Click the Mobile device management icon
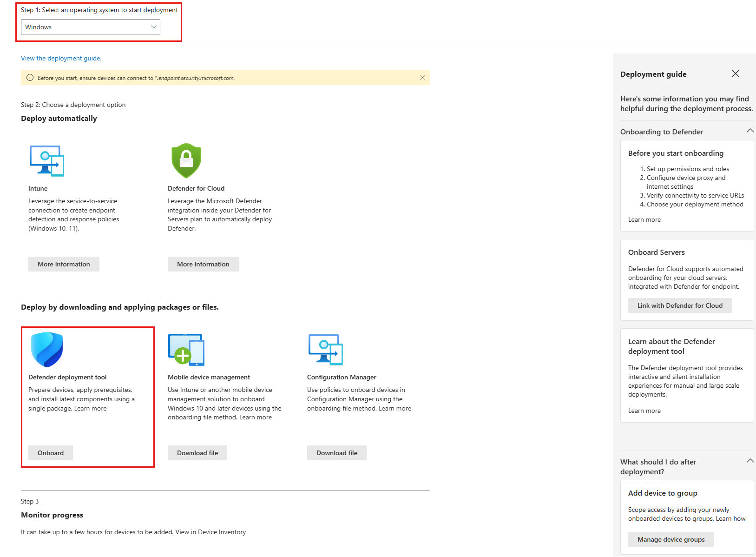Viewport: 756px width, 557px height. coord(186,350)
